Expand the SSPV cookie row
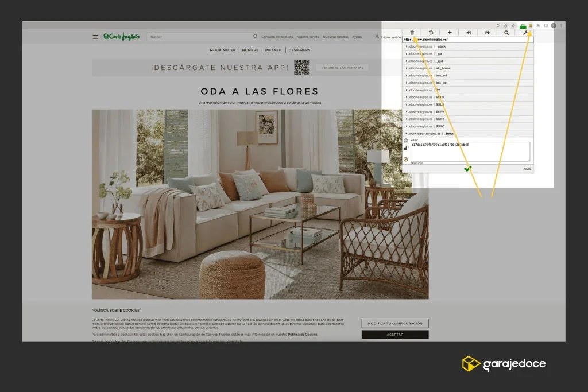The image size is (588, 392). coord(468,112)
